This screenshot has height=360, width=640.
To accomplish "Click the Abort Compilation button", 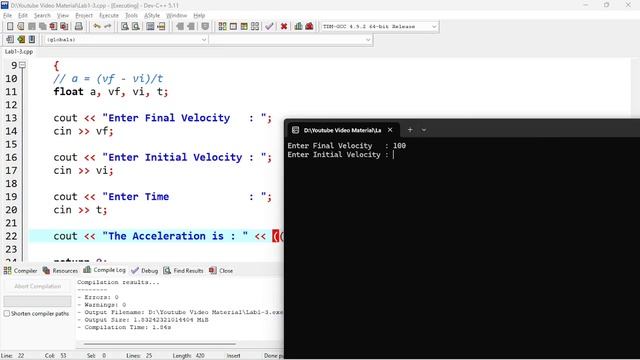I will pos(38,286).
